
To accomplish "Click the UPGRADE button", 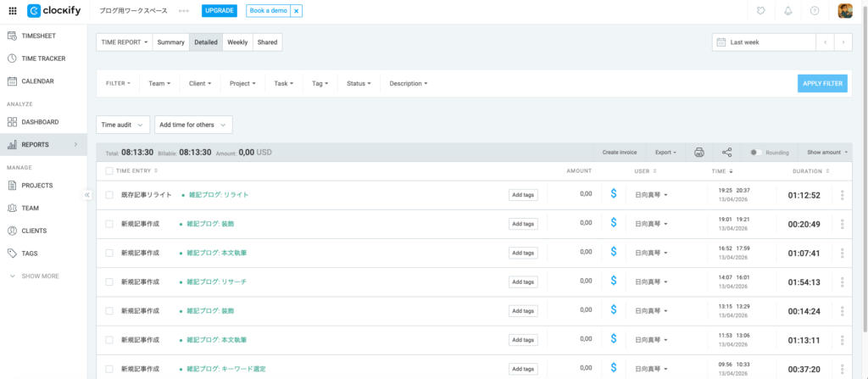I will (x=220, y=11).
